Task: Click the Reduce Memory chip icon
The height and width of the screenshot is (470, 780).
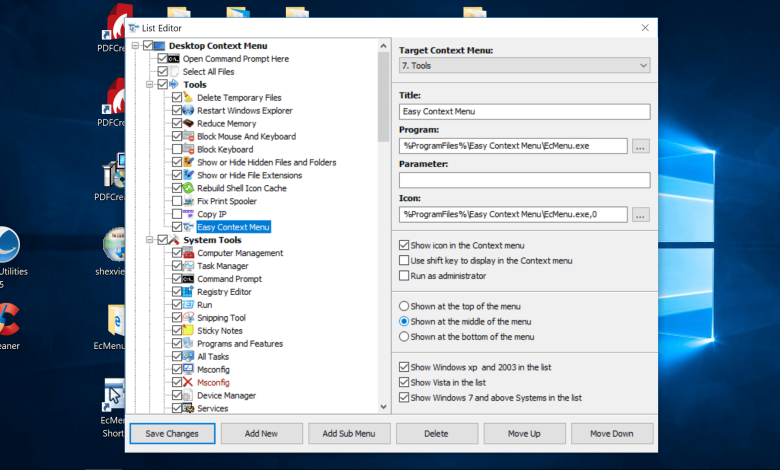Action: click(188, 123)
